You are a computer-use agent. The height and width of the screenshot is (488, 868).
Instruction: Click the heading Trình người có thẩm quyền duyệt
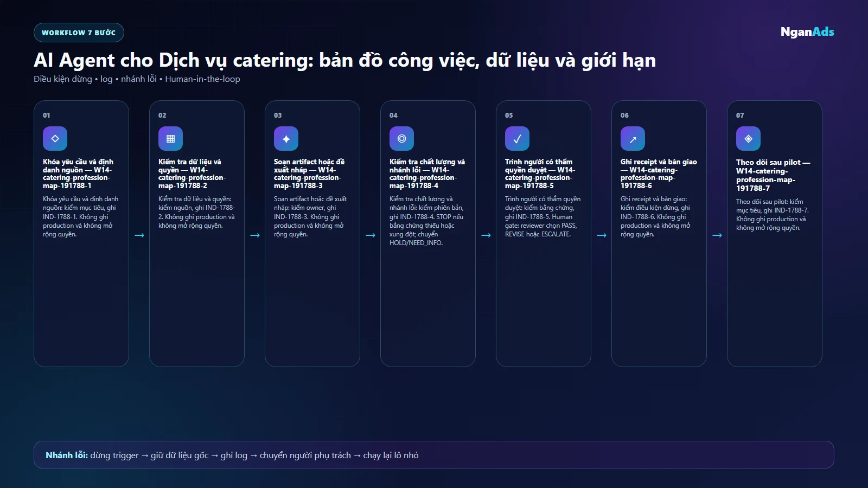[540, 174]
